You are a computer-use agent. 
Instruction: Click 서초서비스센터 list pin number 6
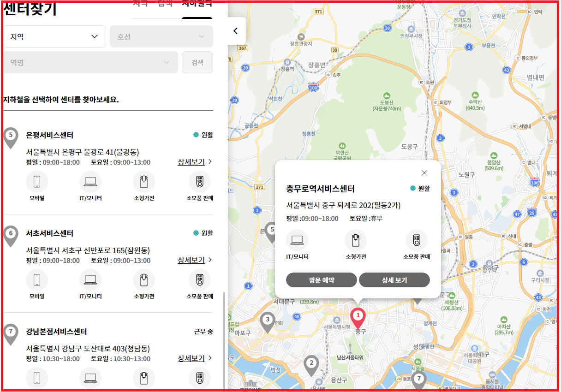click(11, 236)
